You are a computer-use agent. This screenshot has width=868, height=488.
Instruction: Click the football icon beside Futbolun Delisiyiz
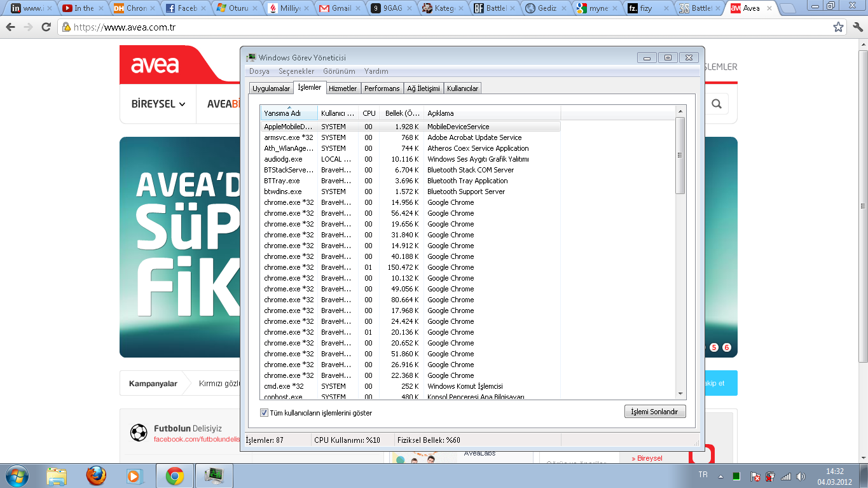coord(139,433)
